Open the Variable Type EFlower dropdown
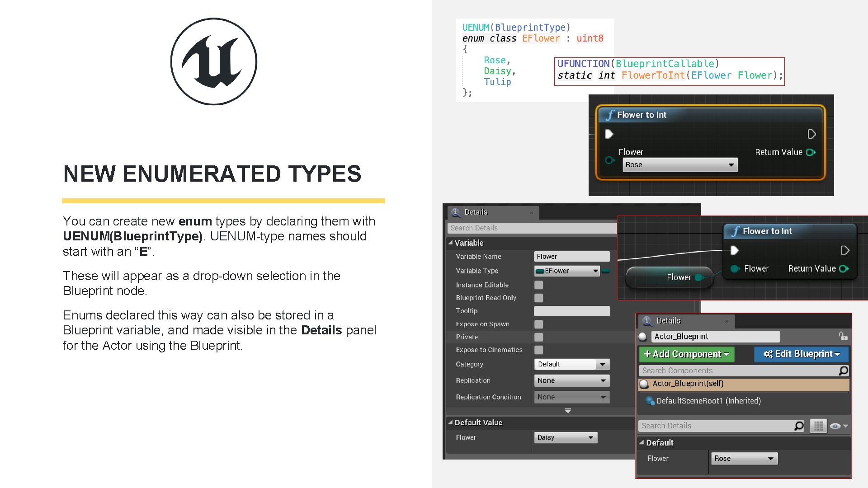This screenshot has width=868, height=488. [x=567, y=271]
